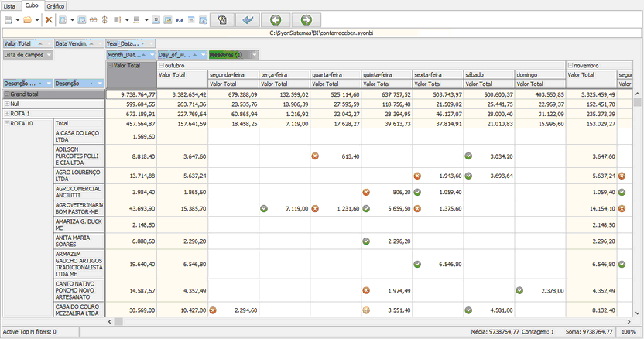Viewport: 644px width, 339px height.
Task: Open the Year_Data field filter
Action: 149,44
